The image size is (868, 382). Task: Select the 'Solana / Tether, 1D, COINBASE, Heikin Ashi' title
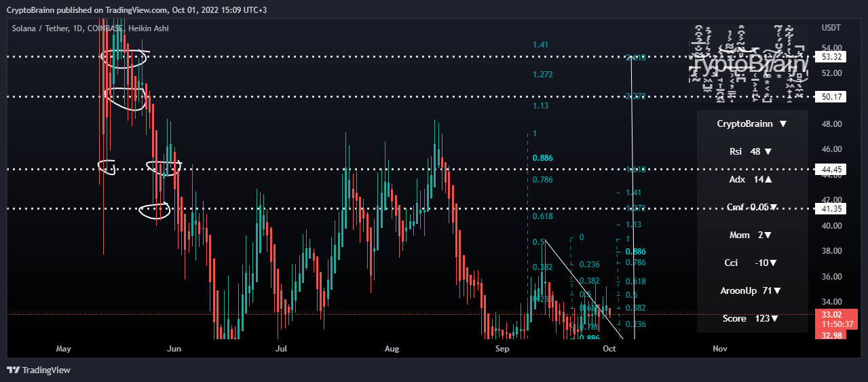90,28
